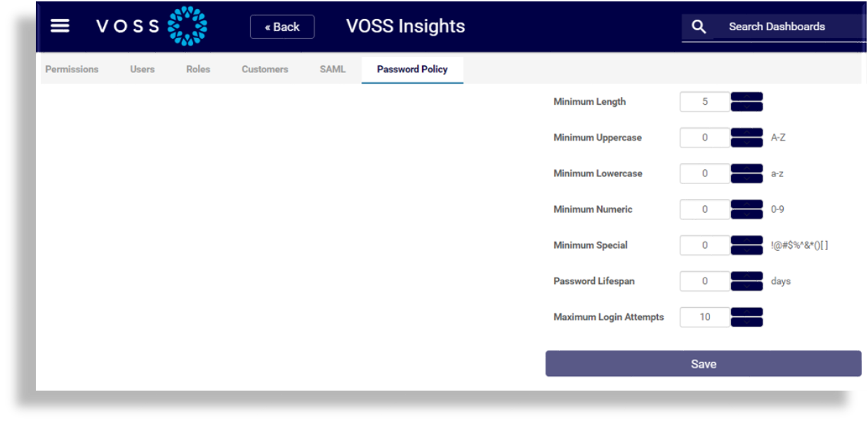The height and width of the screenshot is (423, 868).
Task: Open the Permissions tab
Action: (x=72, y=69)
